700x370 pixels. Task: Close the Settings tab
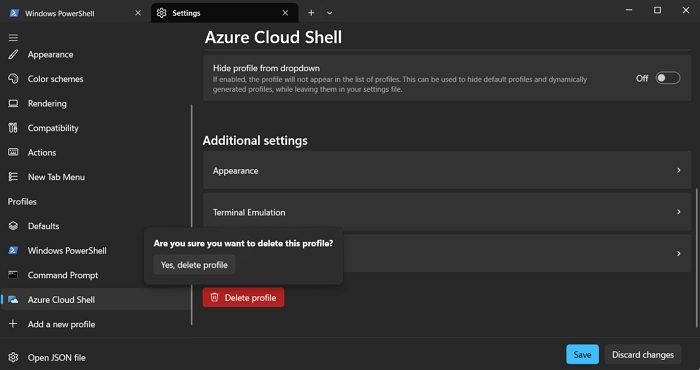(285, 13)
